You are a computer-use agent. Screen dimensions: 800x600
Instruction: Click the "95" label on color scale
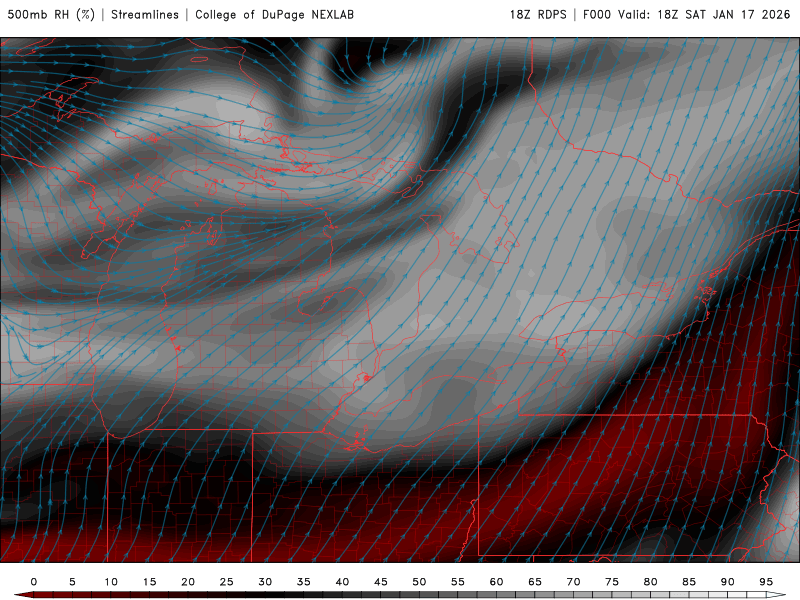click(x=766, y=582)
